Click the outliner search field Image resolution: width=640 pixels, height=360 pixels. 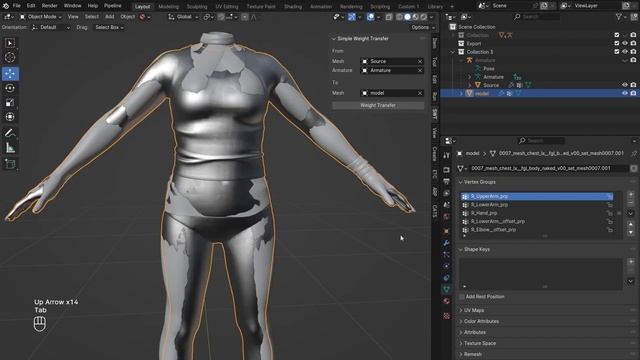click(536, 17)
